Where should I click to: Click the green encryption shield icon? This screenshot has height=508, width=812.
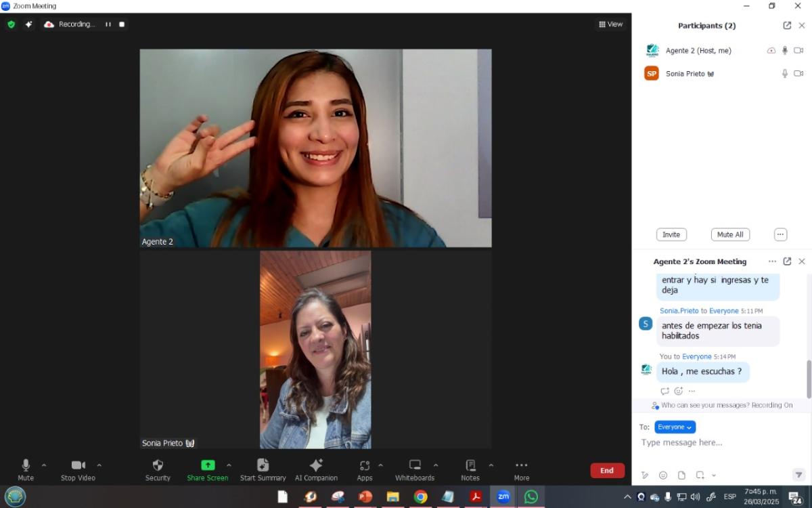pos(11,24)
